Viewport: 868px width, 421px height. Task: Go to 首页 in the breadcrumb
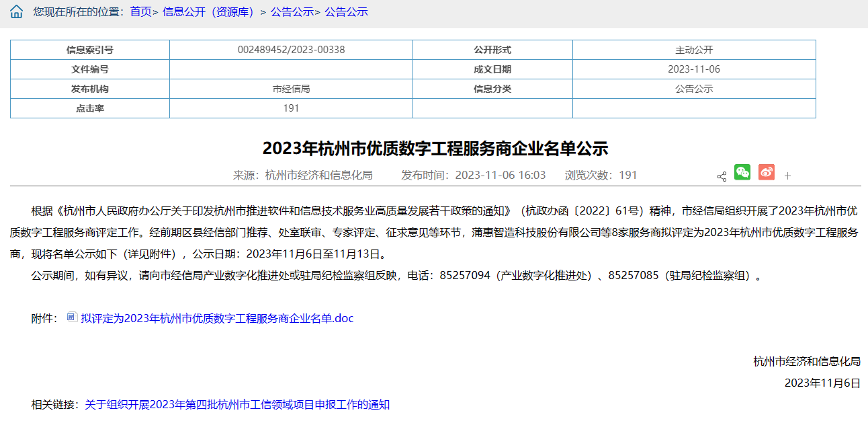(x=140, y=12)
